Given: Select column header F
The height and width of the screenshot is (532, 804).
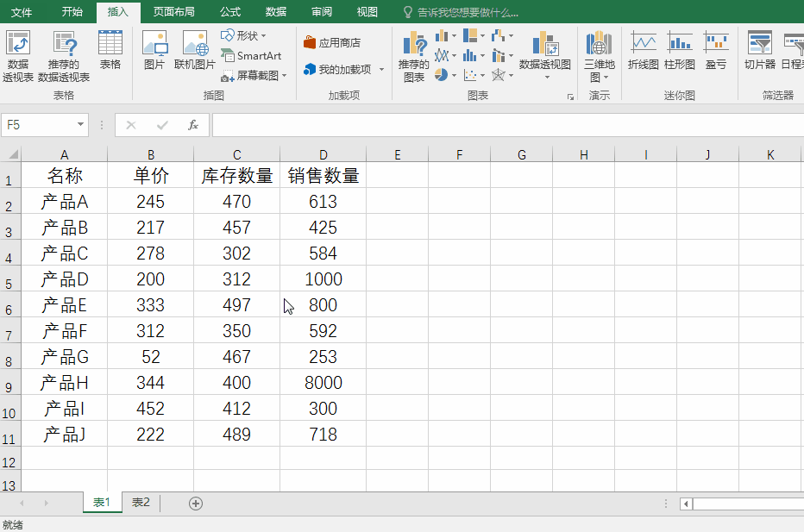Looking at the screenshot, I should point(460,154).
